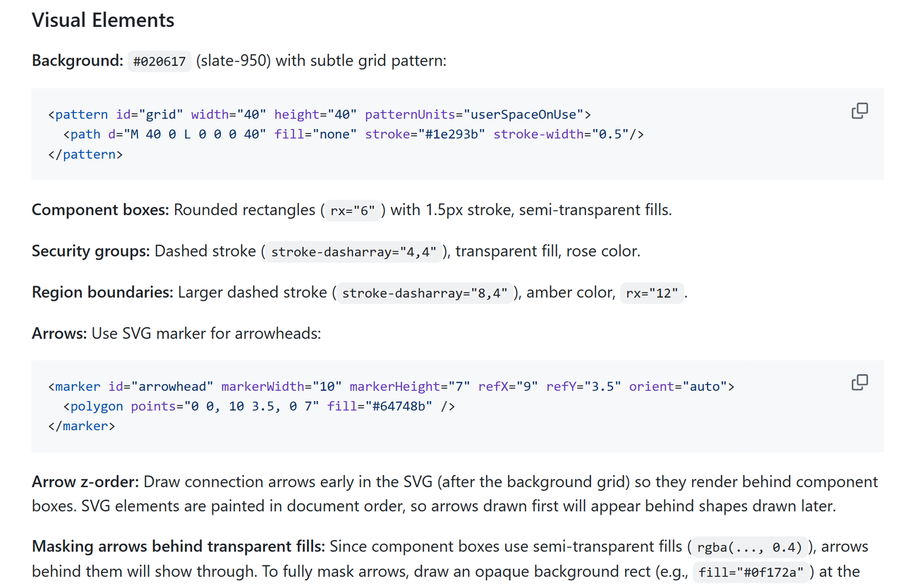Viewport: 903px width, 588px height.
Task: Click the rgba(..., 0.4) inline code
Action: coord(749,548)
